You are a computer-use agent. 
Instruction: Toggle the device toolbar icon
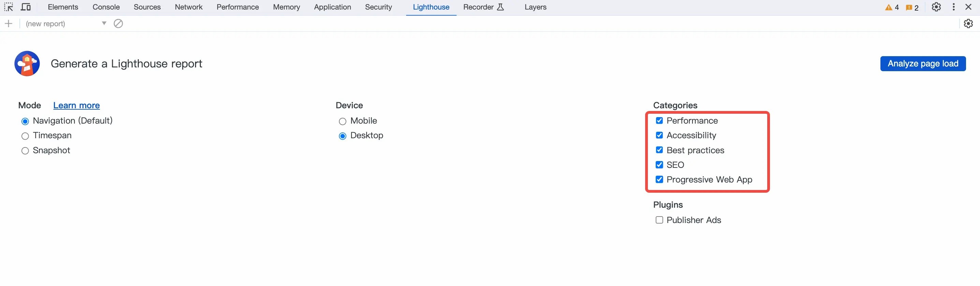click(26, 7)
